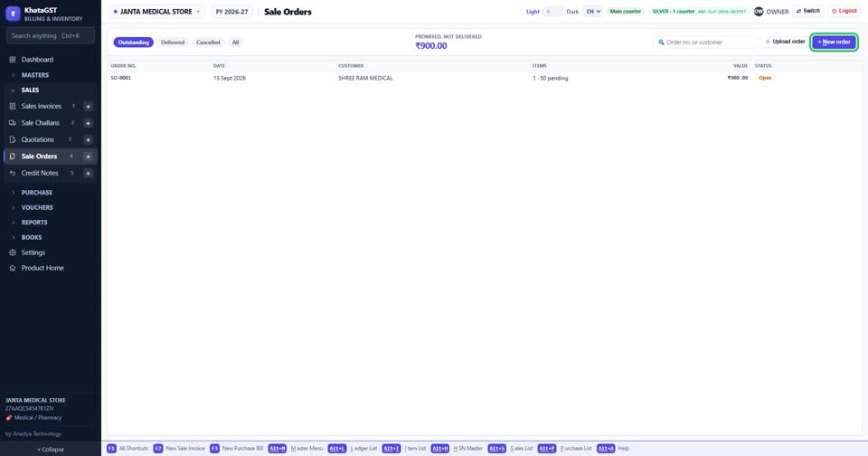
Task: Click the Sales Invoices document icon
Action: pos(12,106)
